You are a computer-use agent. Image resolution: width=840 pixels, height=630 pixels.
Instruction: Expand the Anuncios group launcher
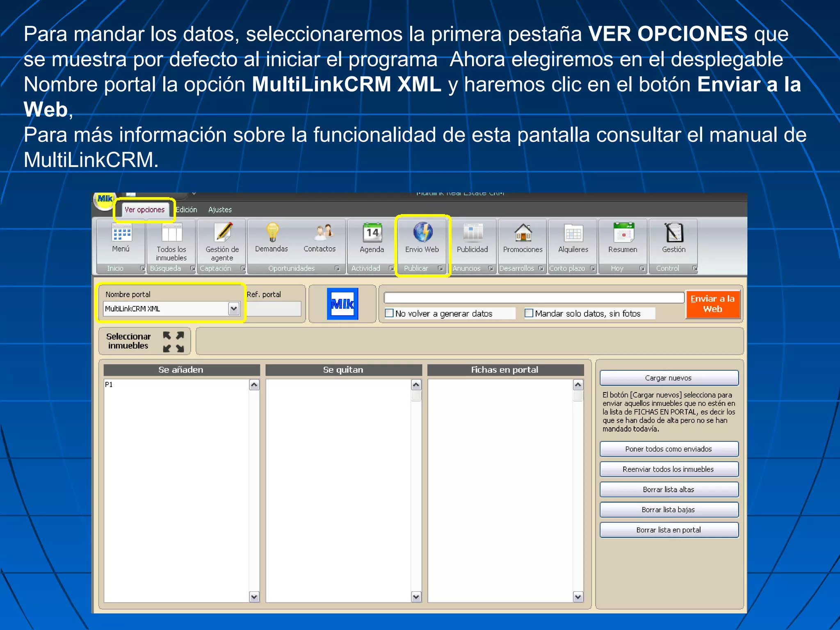coord(491,268)
